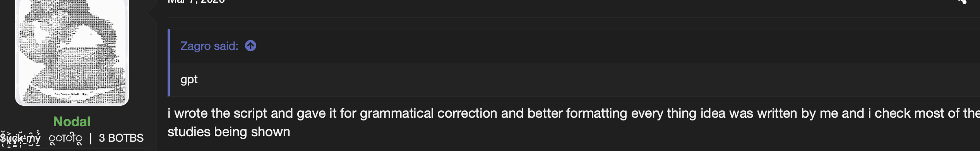This screenshot has height=151, width=980.
Task: Click the "$uck-my" user title text
Action: (x=20, y=138)
